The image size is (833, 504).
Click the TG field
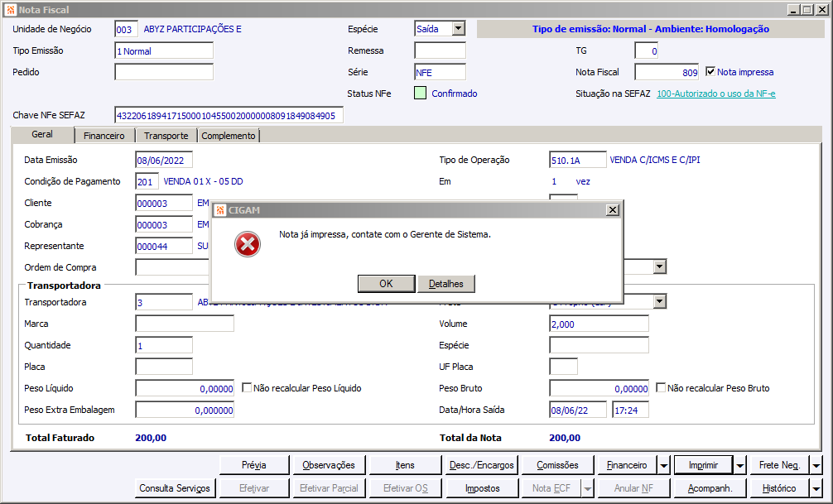647,51
